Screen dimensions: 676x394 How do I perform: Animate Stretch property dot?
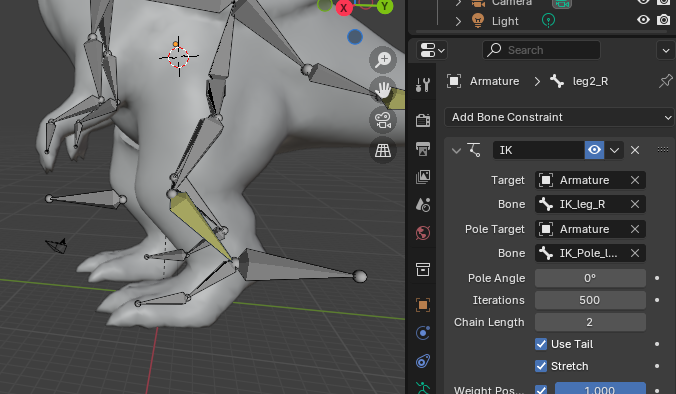point(657,366)
